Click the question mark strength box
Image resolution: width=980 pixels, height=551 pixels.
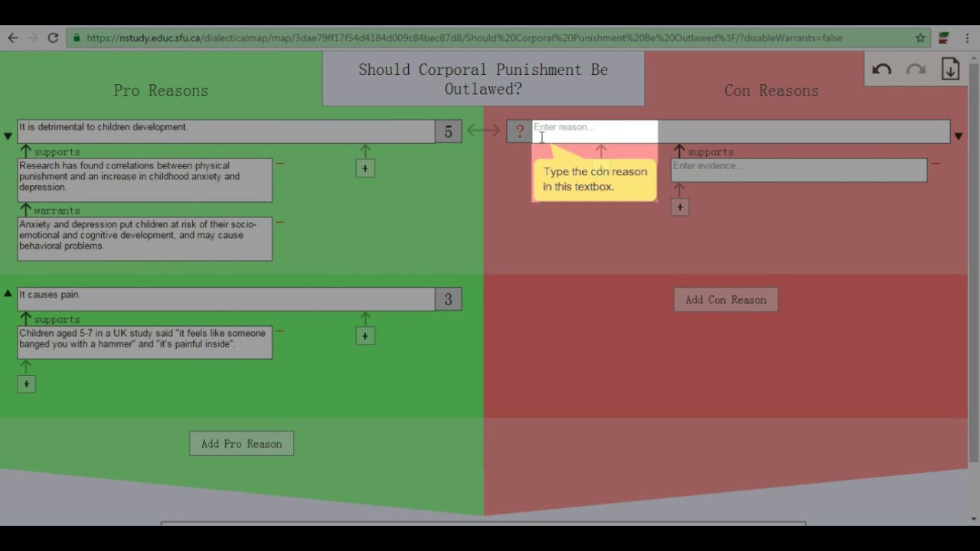tap(520, 132)
